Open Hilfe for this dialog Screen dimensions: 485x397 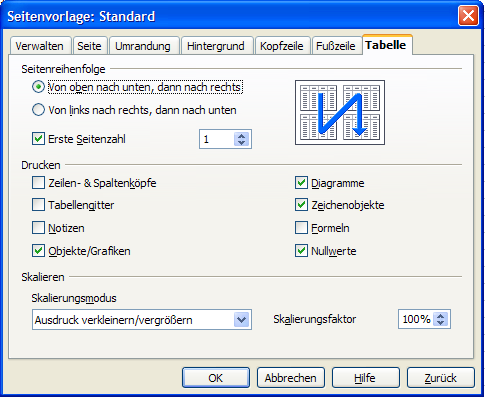click(365, 378)
